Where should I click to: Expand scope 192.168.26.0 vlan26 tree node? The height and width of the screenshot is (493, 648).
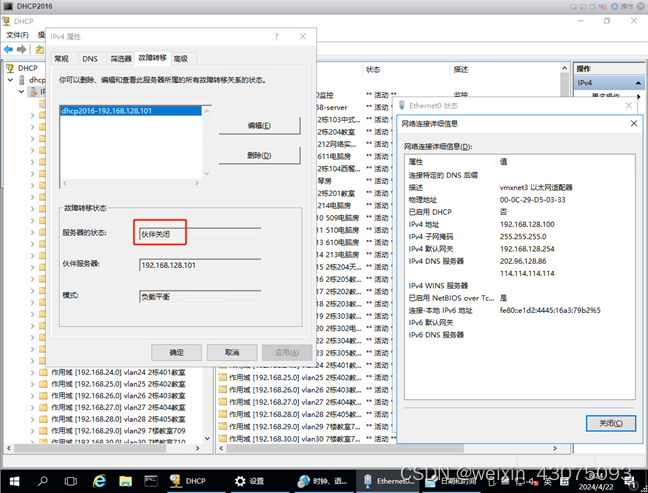[x=32, y=395]
